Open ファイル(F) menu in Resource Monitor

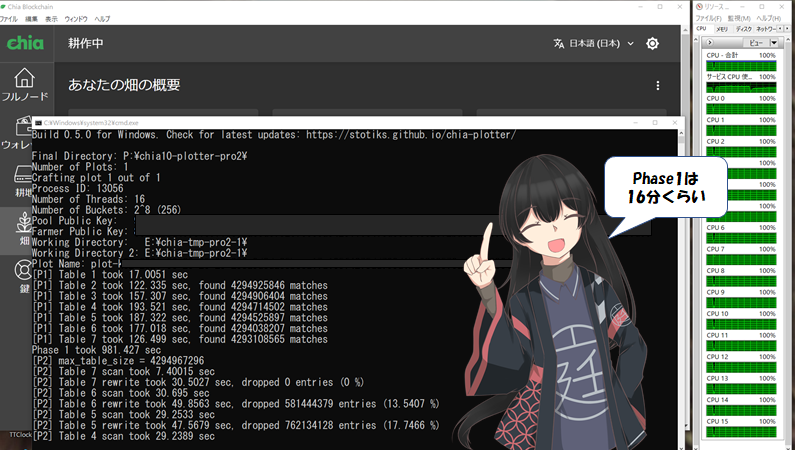pos(708,18)
